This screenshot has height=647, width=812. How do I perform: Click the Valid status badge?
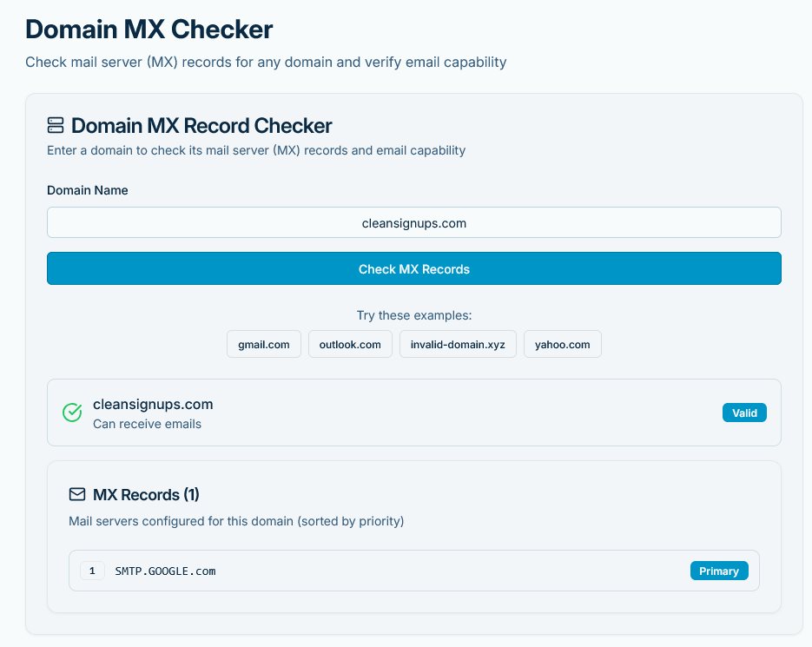pos(744,413)
